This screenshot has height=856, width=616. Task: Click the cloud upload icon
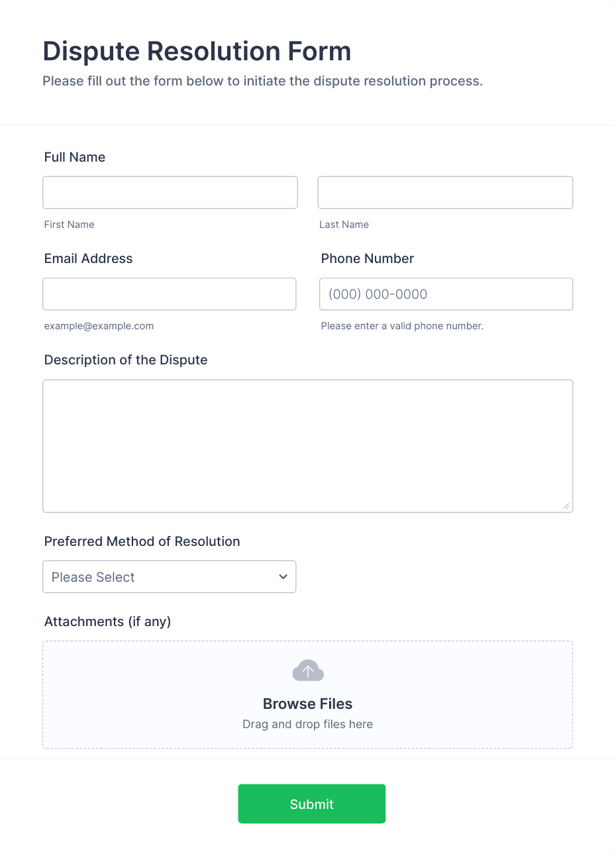308,671
